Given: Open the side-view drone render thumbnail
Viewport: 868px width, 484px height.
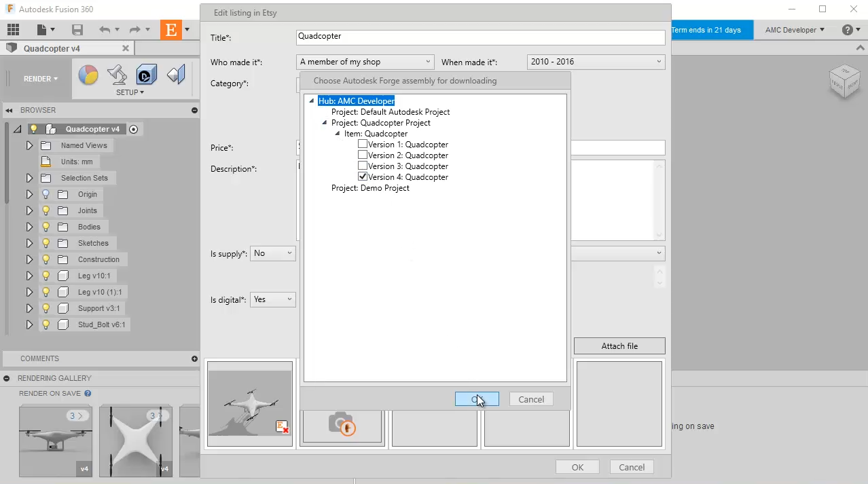Looking at the screenshot, I should tap(55, 441).
